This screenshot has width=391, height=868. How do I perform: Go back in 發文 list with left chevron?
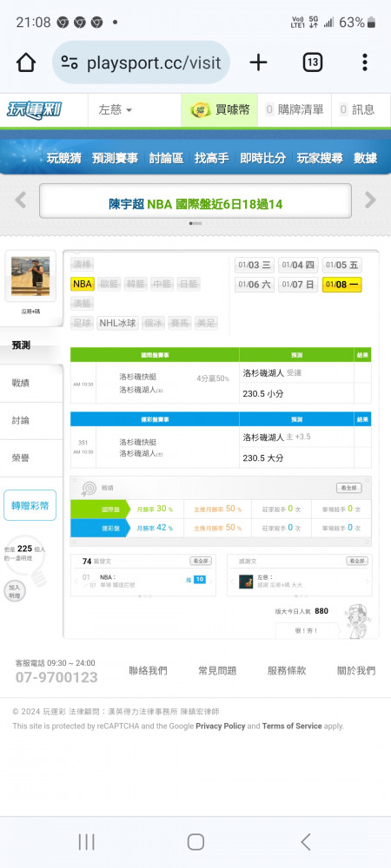coord(76,582)
